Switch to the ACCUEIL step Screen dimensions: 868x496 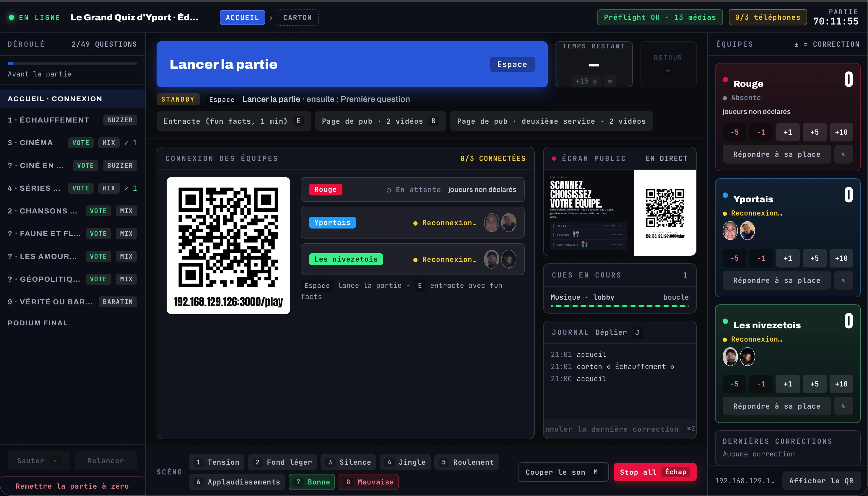[242, 17]
